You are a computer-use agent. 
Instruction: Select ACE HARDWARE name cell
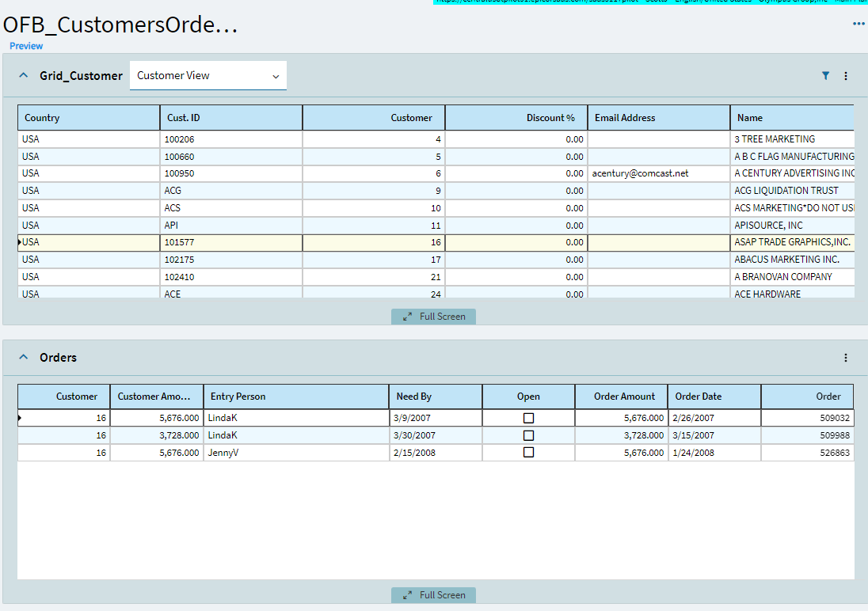pyautogui.click(x=792, y=293)
